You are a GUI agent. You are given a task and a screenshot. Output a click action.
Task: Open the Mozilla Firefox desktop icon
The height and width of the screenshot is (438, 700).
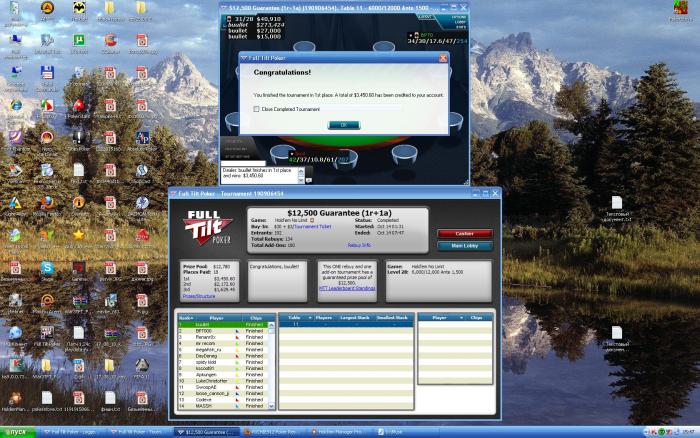coord(47,203)
